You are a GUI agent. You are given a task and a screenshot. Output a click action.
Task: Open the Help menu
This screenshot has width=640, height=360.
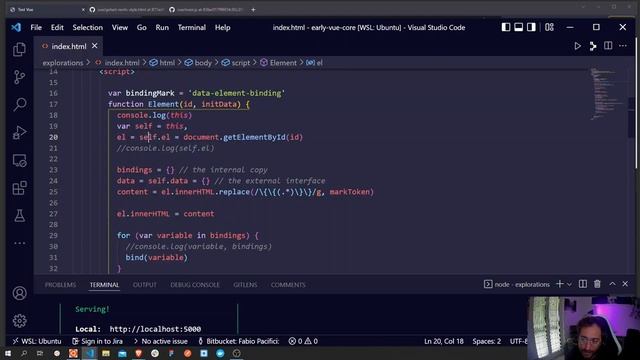[x=222, y=27]
